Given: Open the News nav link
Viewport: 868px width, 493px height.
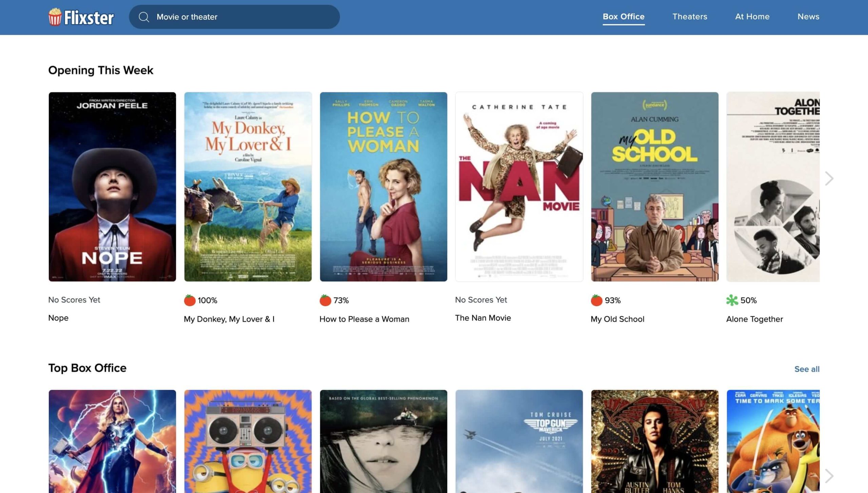Looking at the screenshot, I should coord(808,17).
